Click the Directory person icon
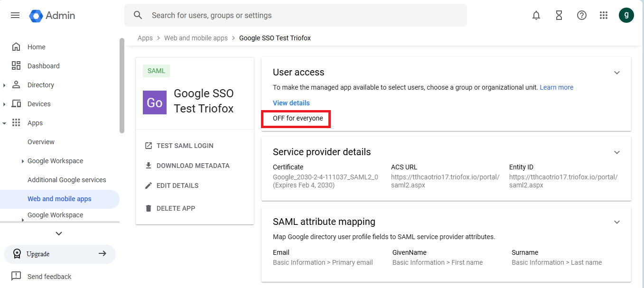The width and height of the screenshot is (644, 288). (16, 85)
